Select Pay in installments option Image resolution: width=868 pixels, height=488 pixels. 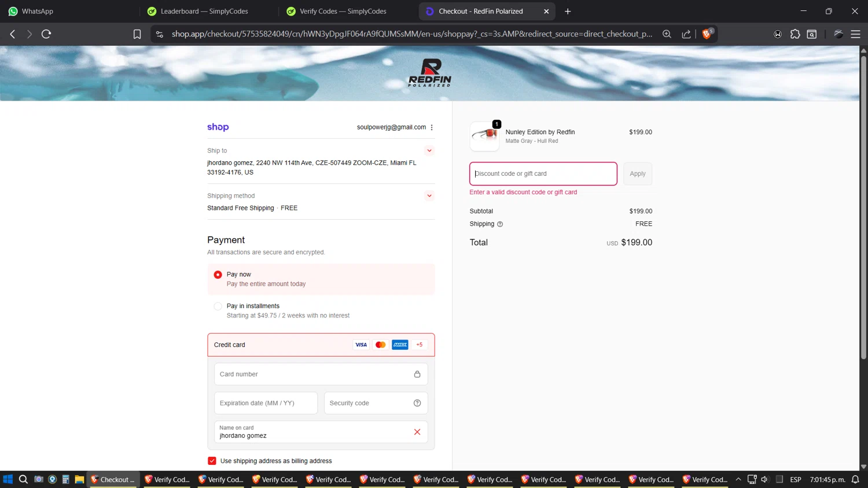click(x=218, y=306)
